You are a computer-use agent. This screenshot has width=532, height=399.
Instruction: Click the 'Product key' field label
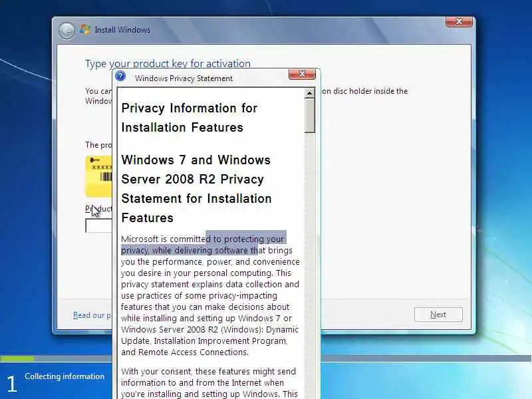tap(98, 209)
